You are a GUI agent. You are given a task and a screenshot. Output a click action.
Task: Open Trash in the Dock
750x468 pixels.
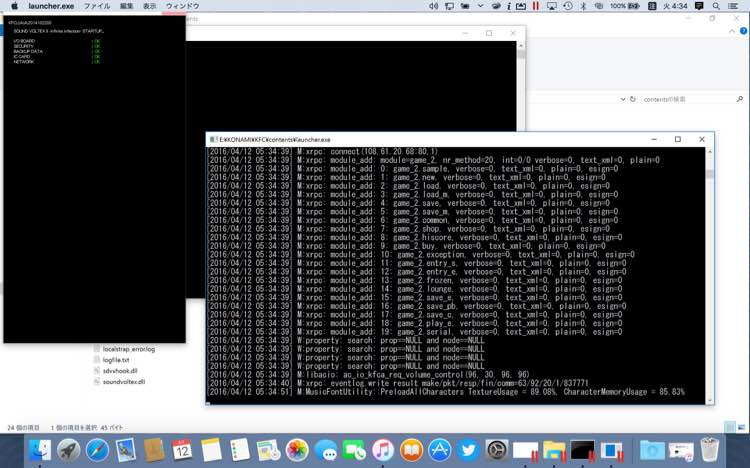(709, 449)
